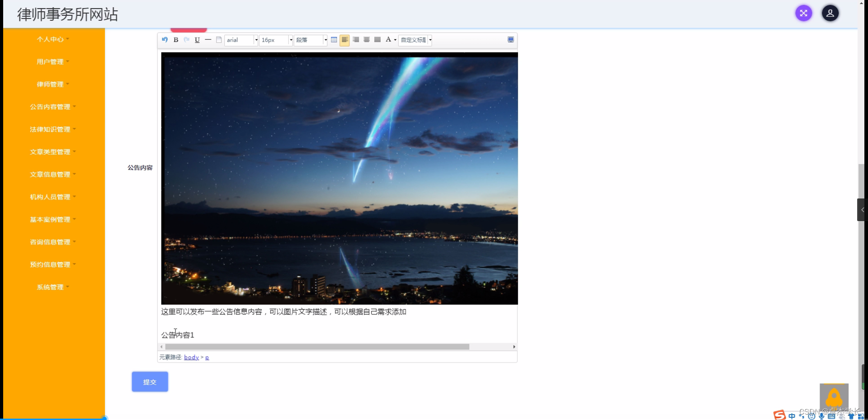Insert a table using the table icon

coord(334,40)
